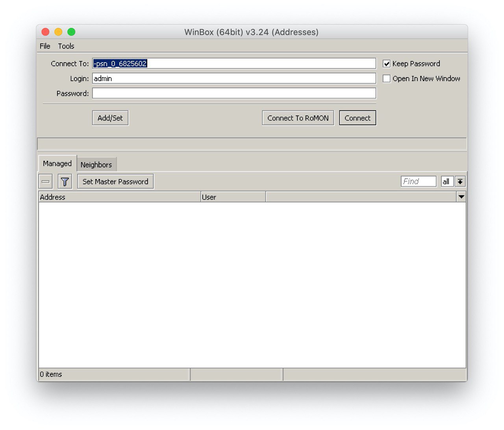Click the Login input field
Screen dimensions: 504x430
click(234, 78)
